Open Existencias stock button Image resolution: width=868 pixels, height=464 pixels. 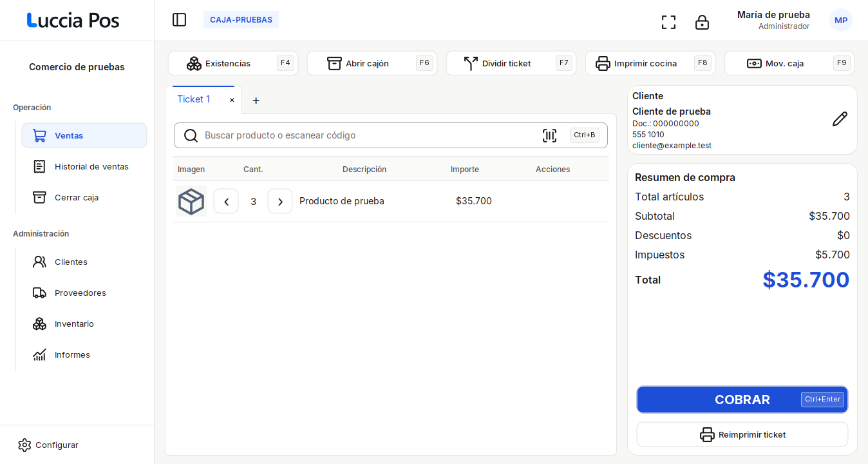233,63
